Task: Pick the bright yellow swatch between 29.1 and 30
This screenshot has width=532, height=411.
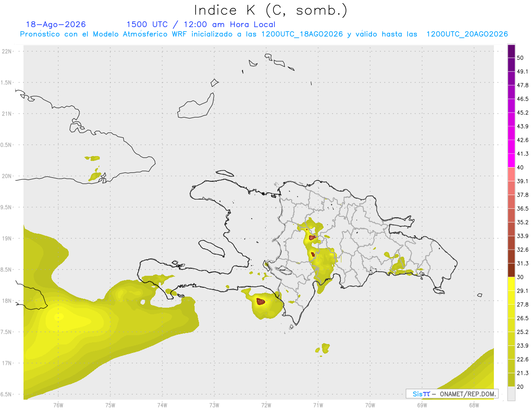Action: click(511, 284)
